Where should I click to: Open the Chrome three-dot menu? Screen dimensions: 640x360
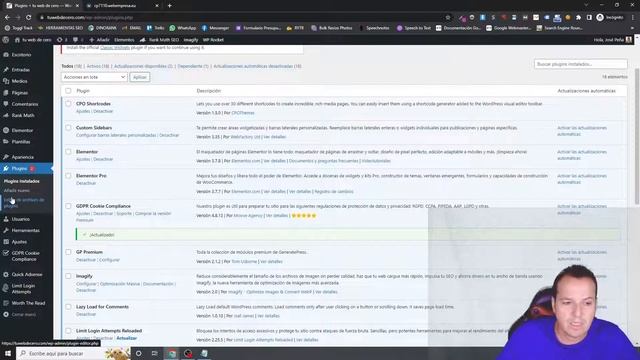pyautogui.click(x=633, y=18)
